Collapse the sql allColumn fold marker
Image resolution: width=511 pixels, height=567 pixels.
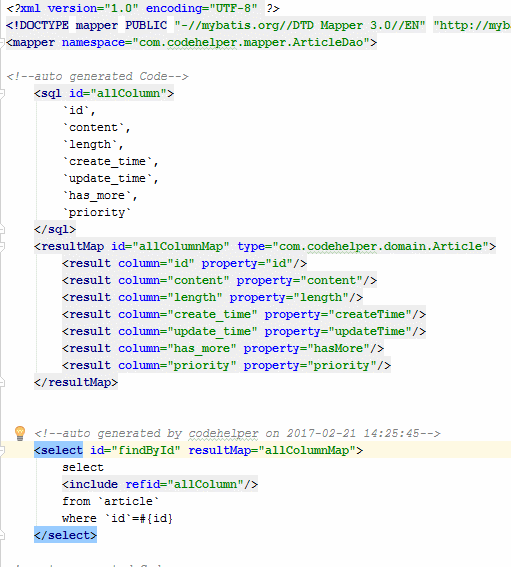(2, 94)
